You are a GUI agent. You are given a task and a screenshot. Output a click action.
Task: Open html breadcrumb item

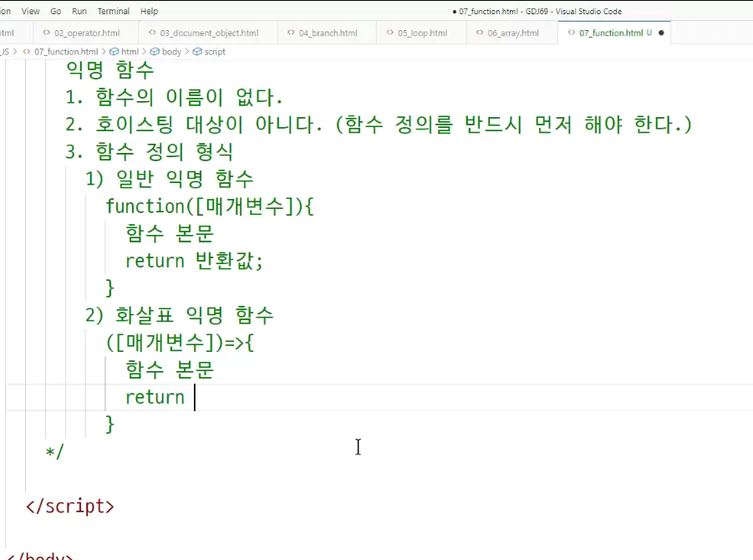(130, 51)
